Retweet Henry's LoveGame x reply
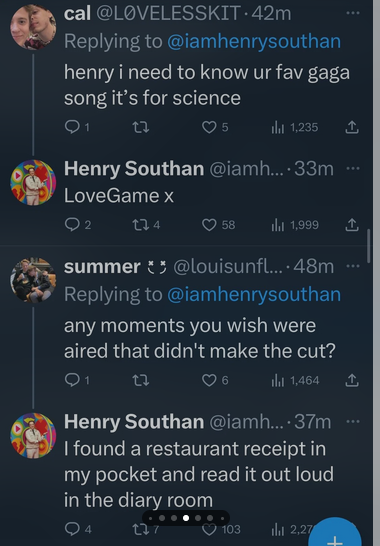This screenshot has width=380, height=546. pyautogui.click(x=141, y=225)
